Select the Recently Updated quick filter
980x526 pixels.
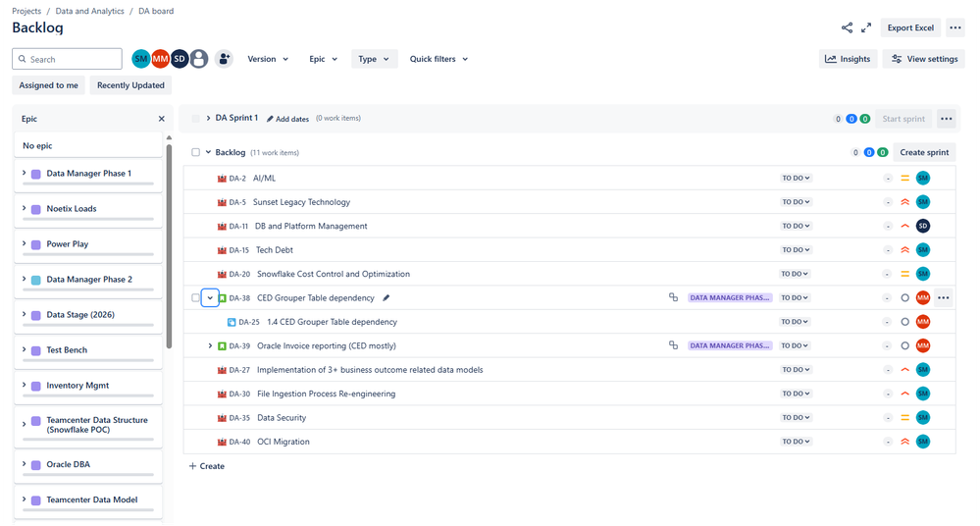coord(130,85)
